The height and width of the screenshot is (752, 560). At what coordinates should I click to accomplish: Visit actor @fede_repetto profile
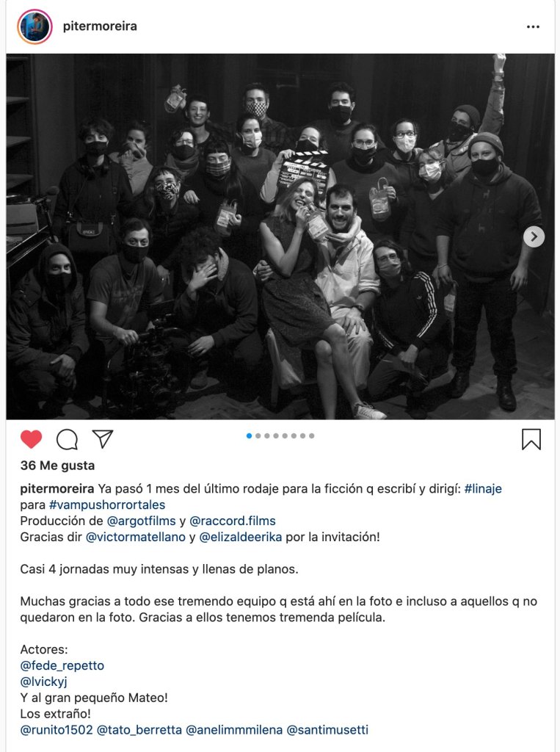pos(62,665)
